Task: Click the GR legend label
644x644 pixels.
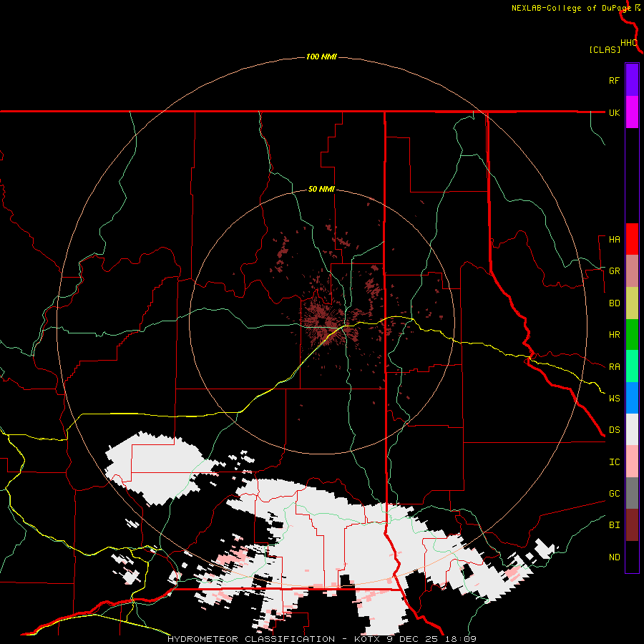Action: coord(614,271)
